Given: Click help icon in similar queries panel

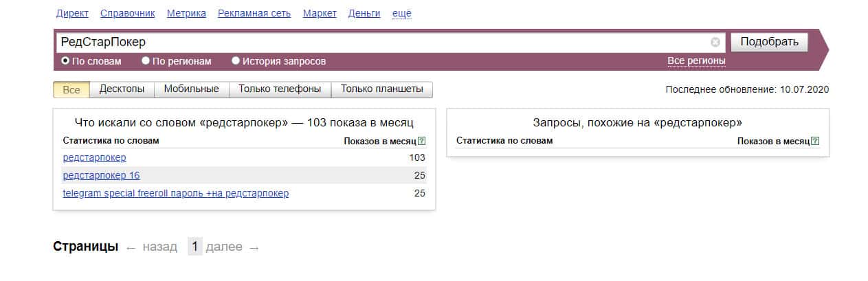Looking at the screenshot, I should click(x=815, y=142).
